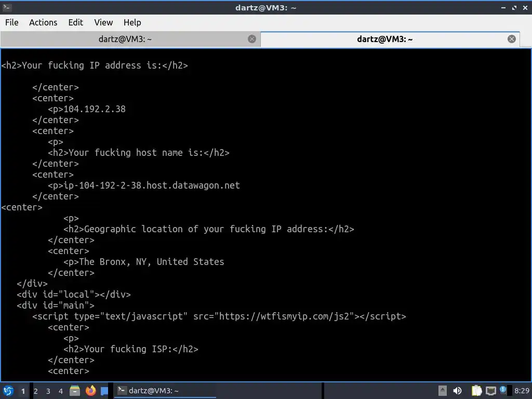This screenshot has width=532, height=399.
Task: Close the first terminal tab
Action: coord(252,39)
